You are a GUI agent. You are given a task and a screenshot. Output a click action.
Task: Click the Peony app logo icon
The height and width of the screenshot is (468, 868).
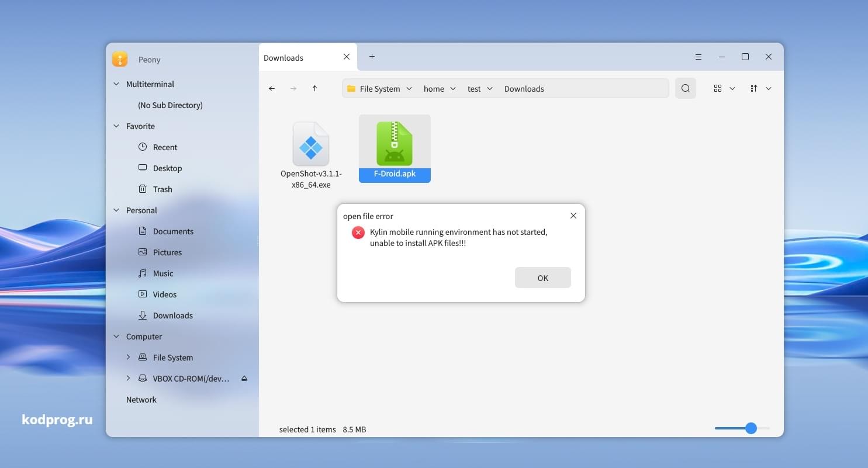pyautogui.click(x=119, y=59)
